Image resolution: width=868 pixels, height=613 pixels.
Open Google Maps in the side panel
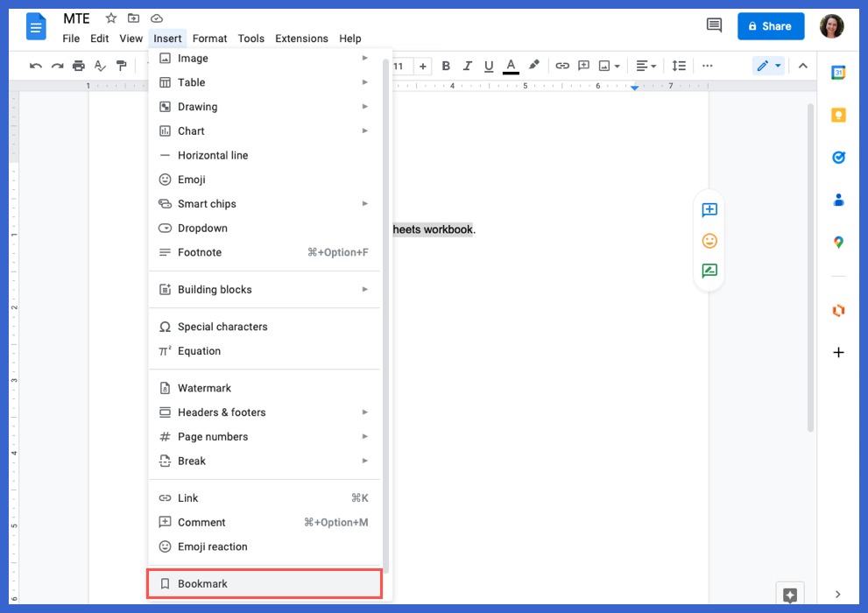[838, 243]
